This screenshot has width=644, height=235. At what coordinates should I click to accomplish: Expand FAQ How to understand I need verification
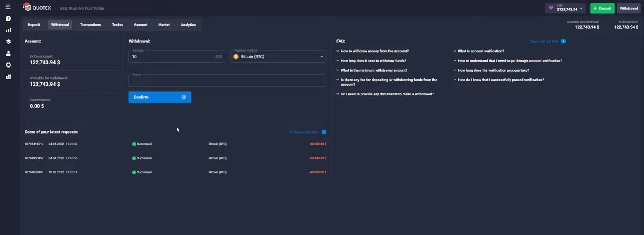pyautogui.click(x=508, y=61)
